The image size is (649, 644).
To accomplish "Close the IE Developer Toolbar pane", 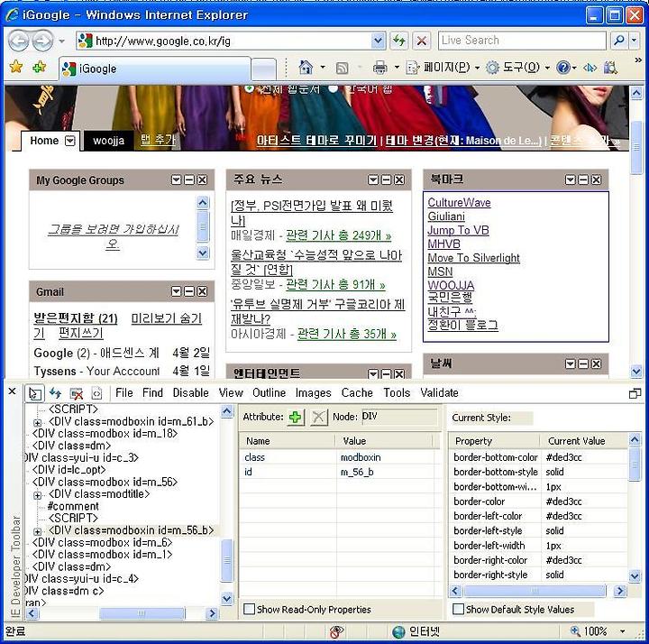I will [12, 391].
